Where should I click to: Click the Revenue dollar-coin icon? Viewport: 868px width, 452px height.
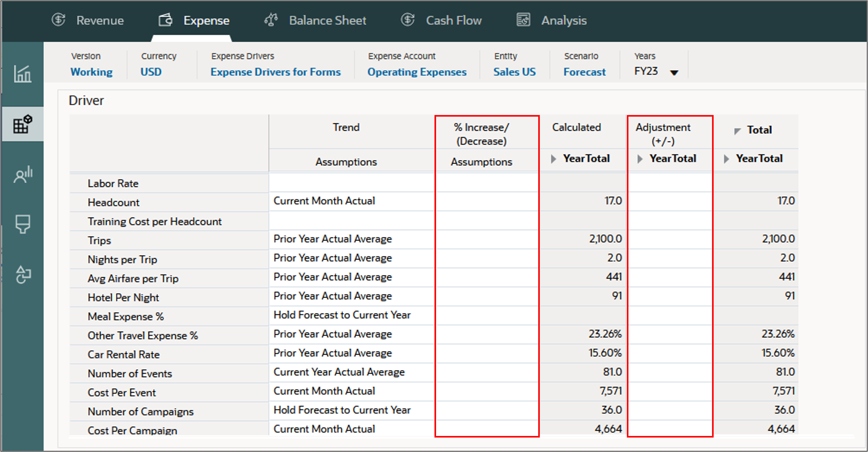(x=58, y=20)
